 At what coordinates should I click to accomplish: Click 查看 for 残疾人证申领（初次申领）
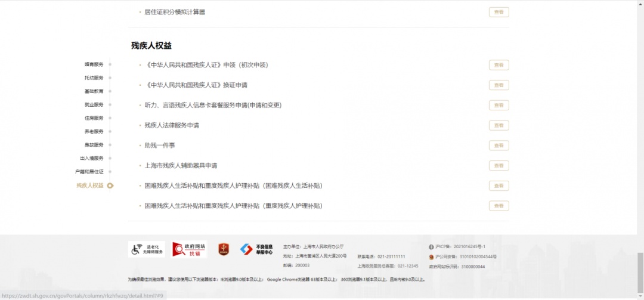499,65
